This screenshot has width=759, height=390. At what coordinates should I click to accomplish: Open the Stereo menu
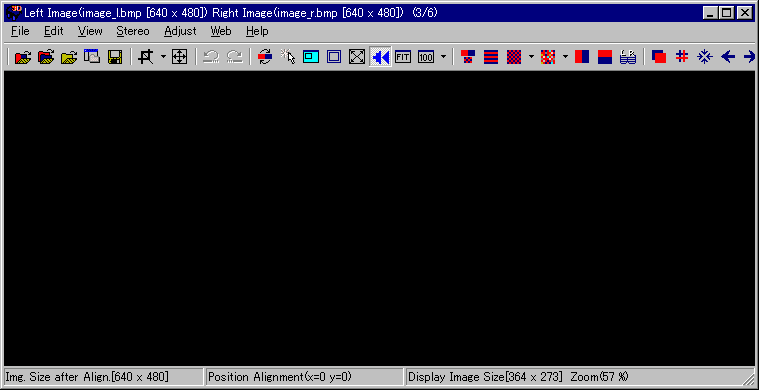pos(133,31)
